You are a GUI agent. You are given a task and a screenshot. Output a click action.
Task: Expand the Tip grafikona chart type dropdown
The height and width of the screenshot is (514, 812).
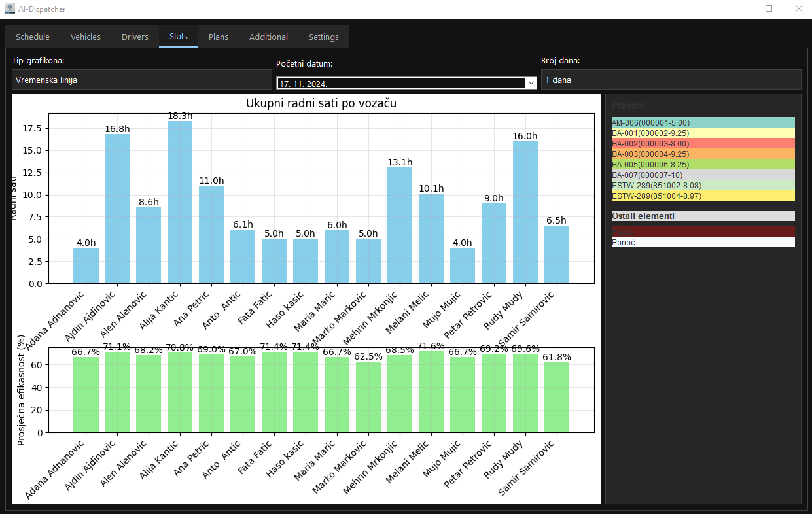pos(141,80)
